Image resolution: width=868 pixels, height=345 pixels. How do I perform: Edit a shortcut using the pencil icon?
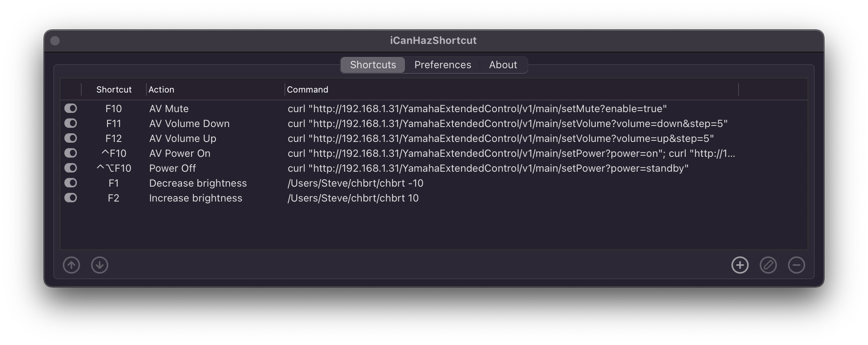(x=768, y=265)
